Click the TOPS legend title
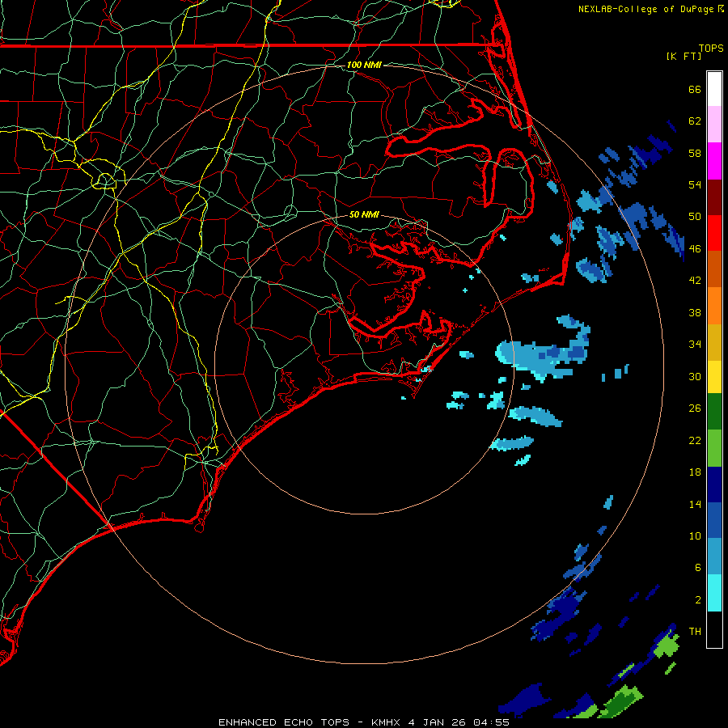This screenshot has width=728, height=728. click(711, 48)
